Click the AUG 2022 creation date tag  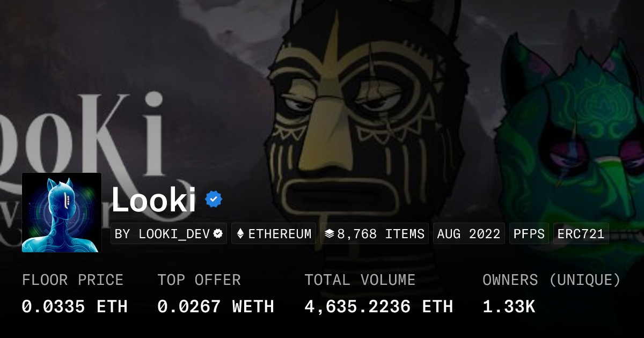pyautogui.click(x=469, y=234)
